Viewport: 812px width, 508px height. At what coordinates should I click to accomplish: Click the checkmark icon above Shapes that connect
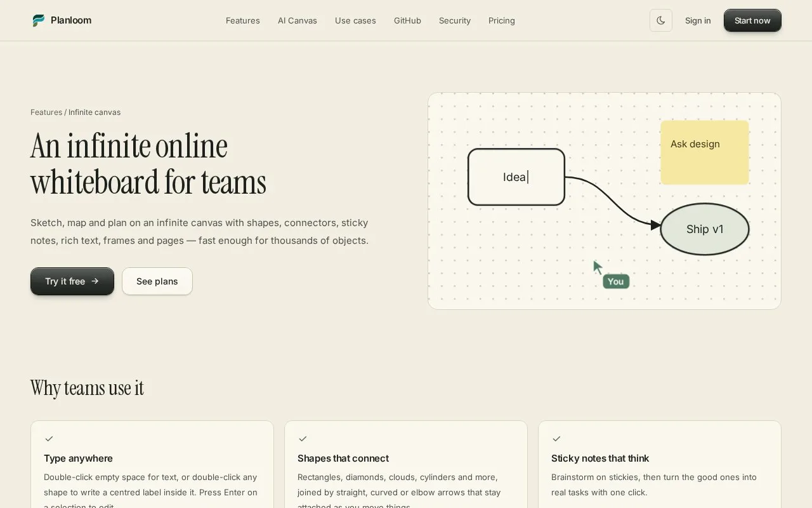[x=303, y=439]
